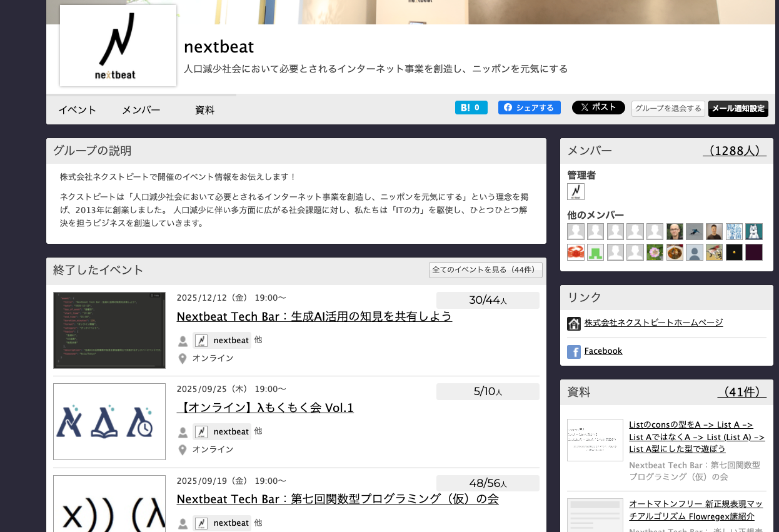This screenshot has width=779, height=532.
Task: Open the black avatar with yellow dot
Action: coord(734,252)
